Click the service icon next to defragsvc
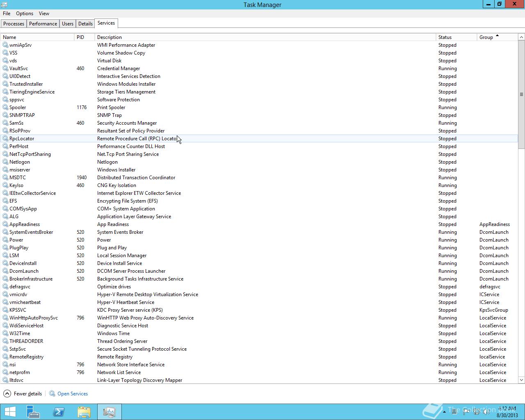The height and width of the screenshot is (420, 525). click(5, 287)
